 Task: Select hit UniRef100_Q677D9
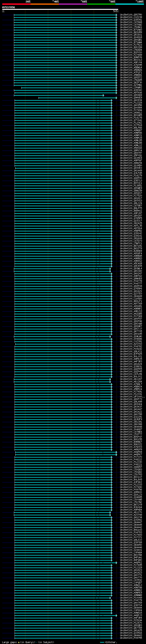(131, 628)
